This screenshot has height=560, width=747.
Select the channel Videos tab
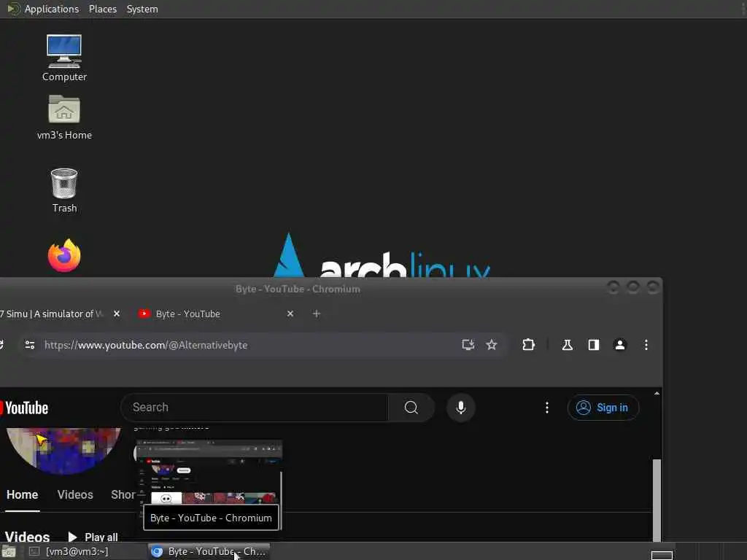(x=75, y=495)
